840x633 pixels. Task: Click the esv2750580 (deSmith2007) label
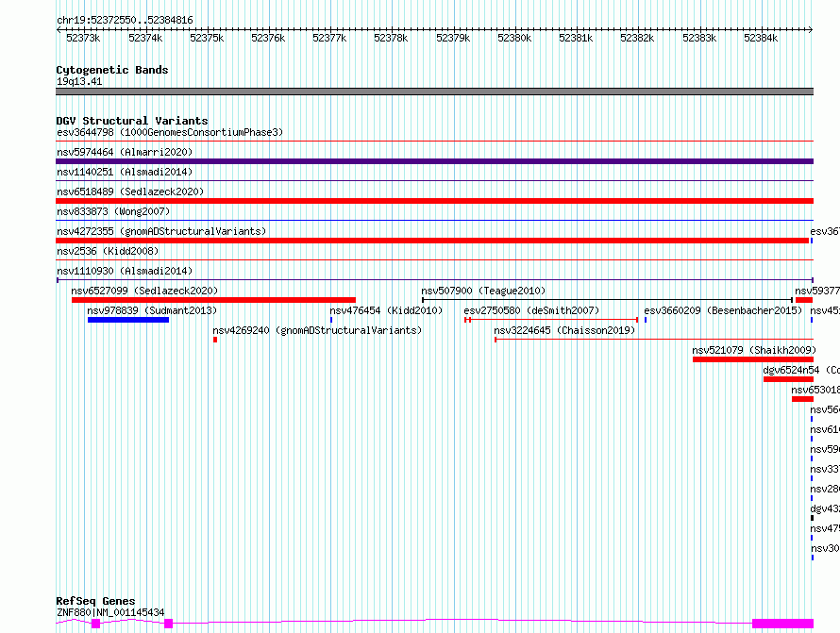[531, 310]
